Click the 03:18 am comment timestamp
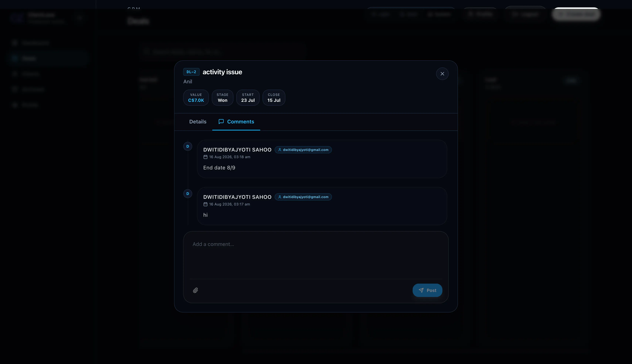This screenshot has height=364, width=632. pos(230,157)
